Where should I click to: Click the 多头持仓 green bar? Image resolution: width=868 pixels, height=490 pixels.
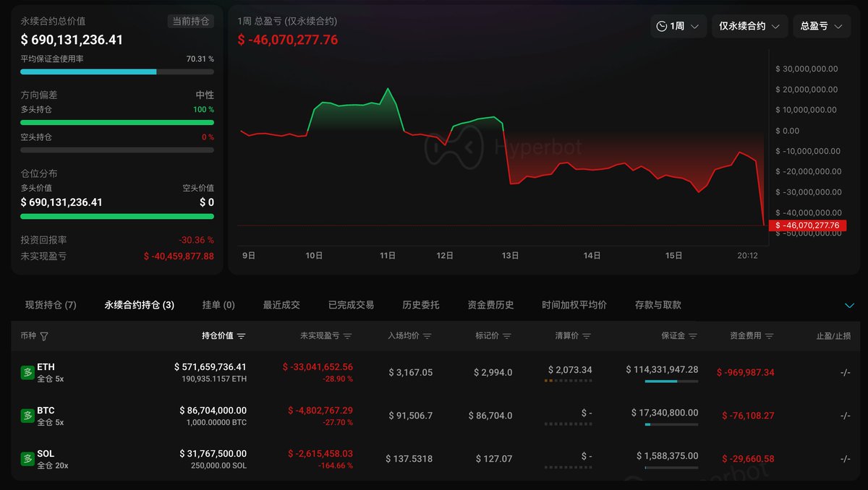117,123
